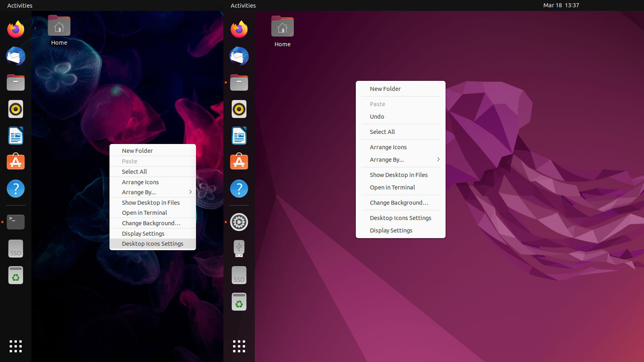Open Firefox from the dock
644x362 pixels.
click(15, 29)
